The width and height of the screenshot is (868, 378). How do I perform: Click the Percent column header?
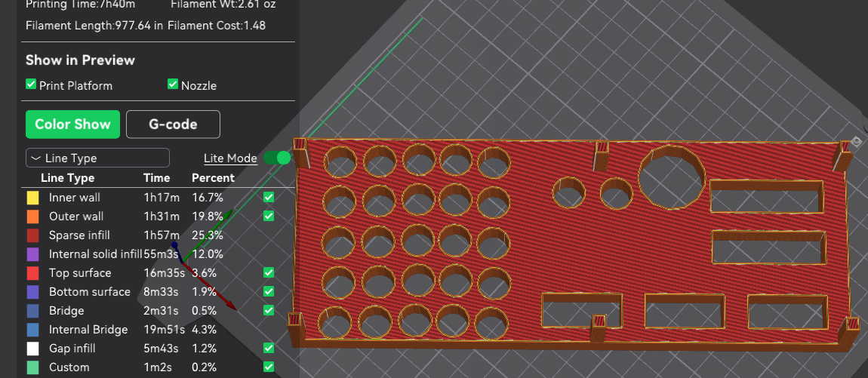coord(213,178)
